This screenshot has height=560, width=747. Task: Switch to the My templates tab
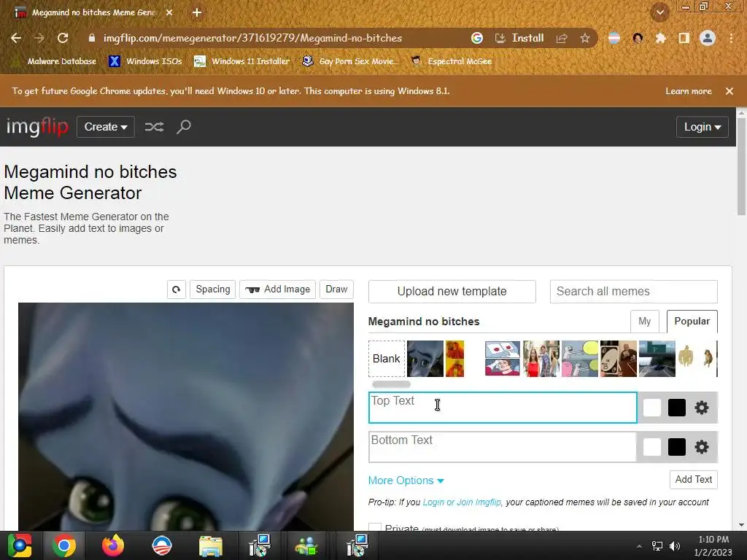click(x=645, y=322)
